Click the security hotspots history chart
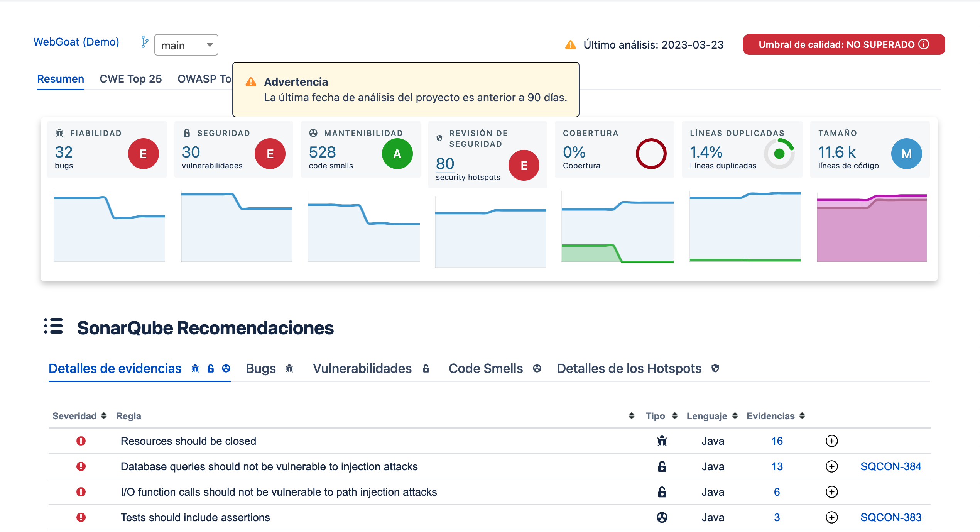The height and width of the screenshot is (532, 980). [x=490, y=232]
